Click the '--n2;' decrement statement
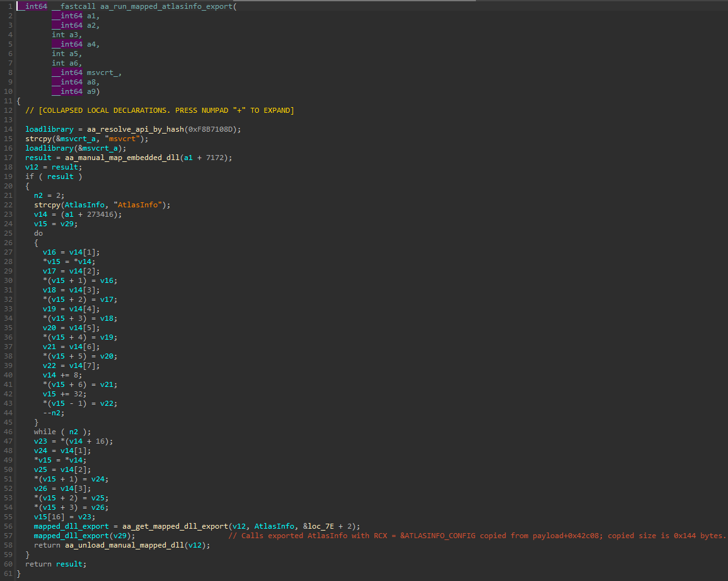Screen dimensions: 728x581 (54, 413)
